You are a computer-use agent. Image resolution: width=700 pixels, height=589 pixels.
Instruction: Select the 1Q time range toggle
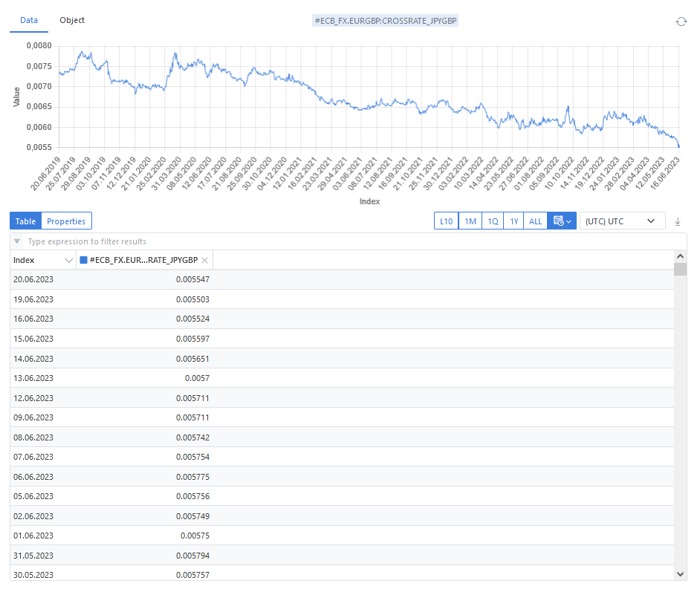(492, 221)
